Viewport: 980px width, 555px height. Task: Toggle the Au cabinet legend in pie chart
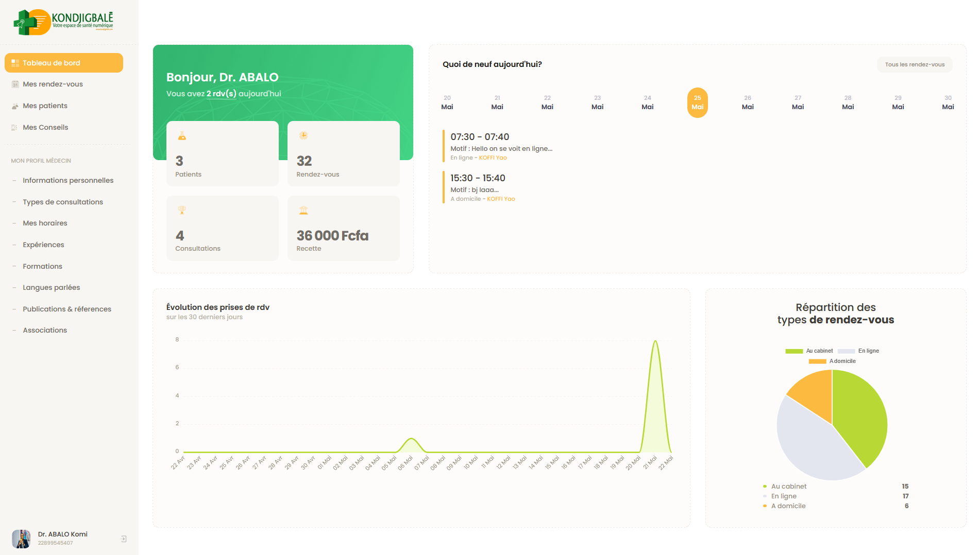(794, 351)
